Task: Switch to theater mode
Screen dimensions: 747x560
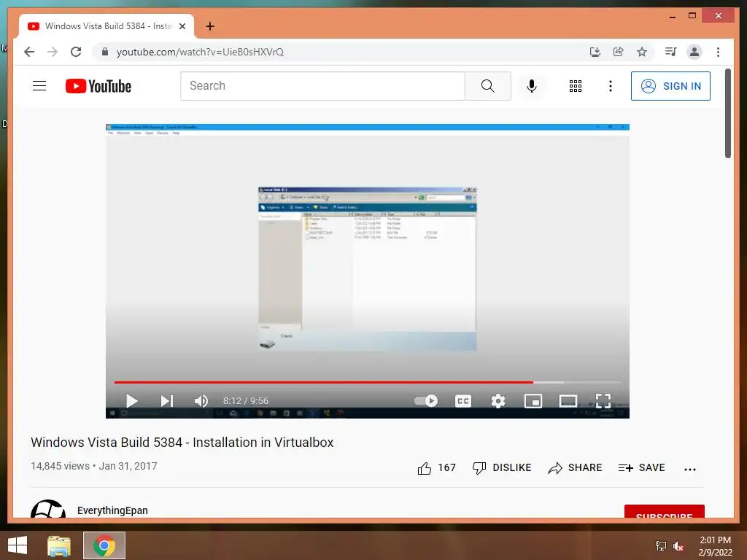Action: (x=568, y=401)
